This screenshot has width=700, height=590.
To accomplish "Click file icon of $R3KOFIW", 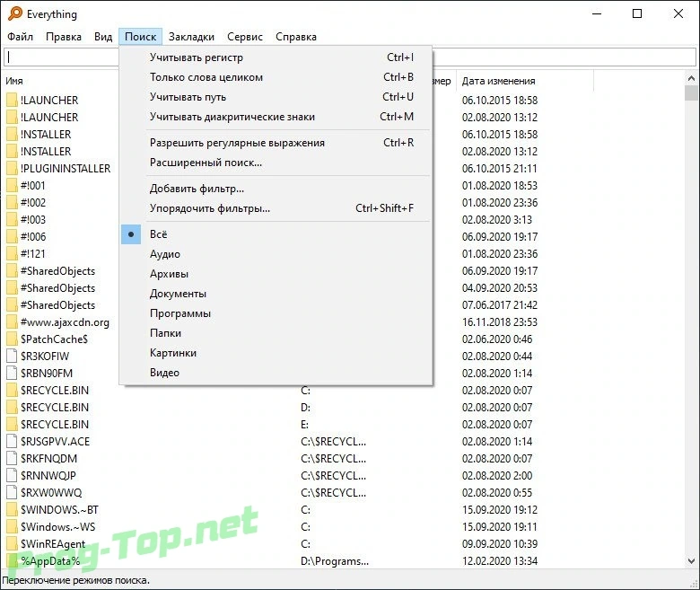I will pyautogui.click(x=12, y=356).
